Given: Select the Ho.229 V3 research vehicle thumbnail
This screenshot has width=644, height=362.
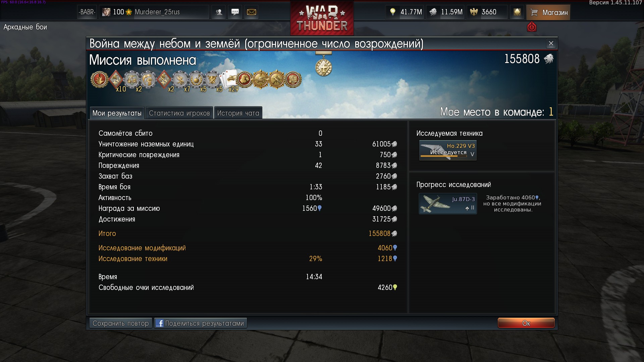Looking at the screenshot, I should click(x=448, y=150).
